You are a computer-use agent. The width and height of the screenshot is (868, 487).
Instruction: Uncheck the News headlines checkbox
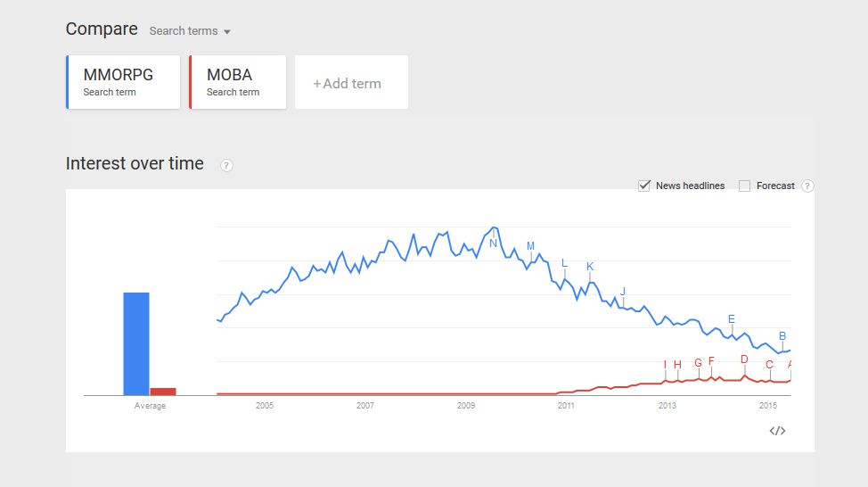[644, 186]
